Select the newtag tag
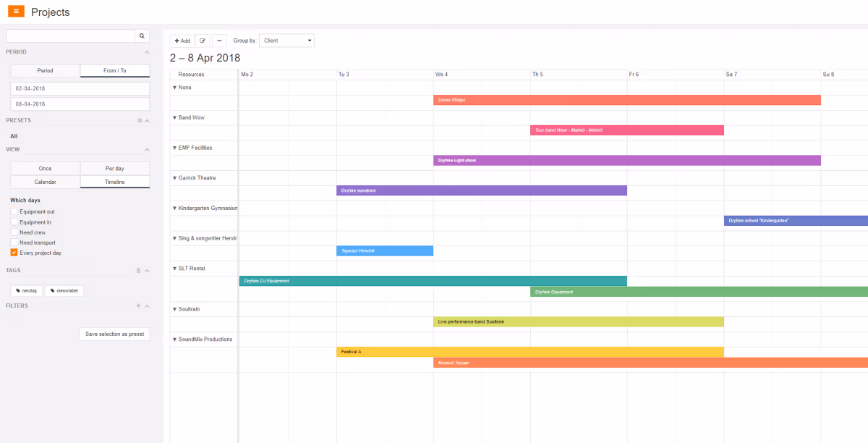Screen dimensions: 868x443 26,290
